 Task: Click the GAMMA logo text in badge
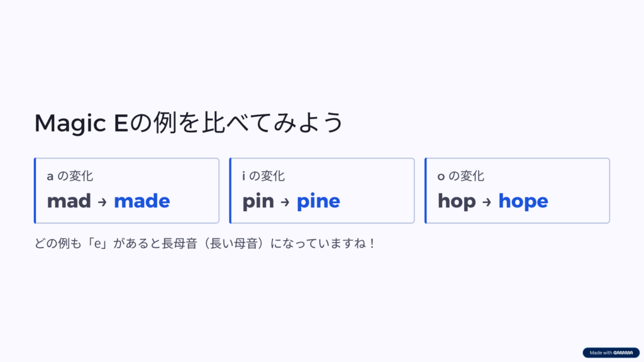(623, 353)
